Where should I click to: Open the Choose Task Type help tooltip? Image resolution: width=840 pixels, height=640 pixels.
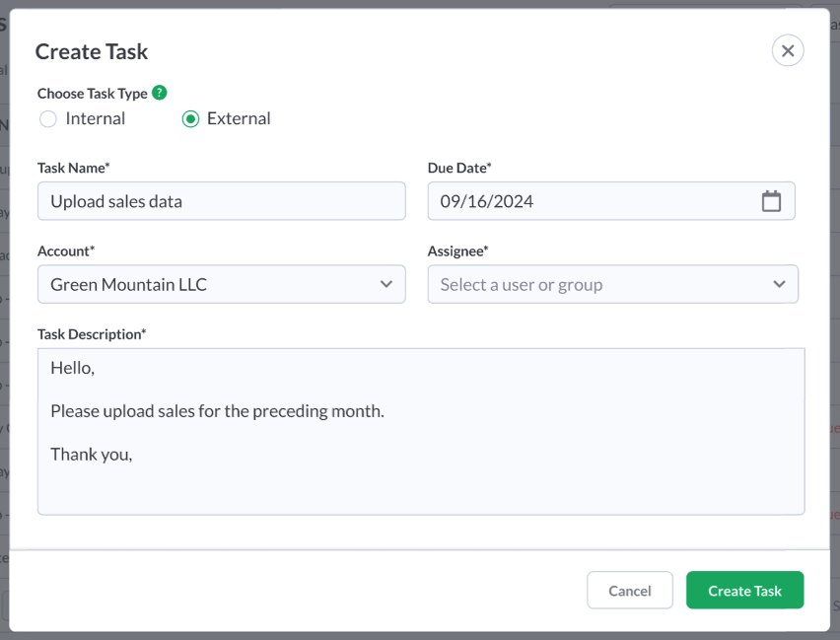pos(159,93)
